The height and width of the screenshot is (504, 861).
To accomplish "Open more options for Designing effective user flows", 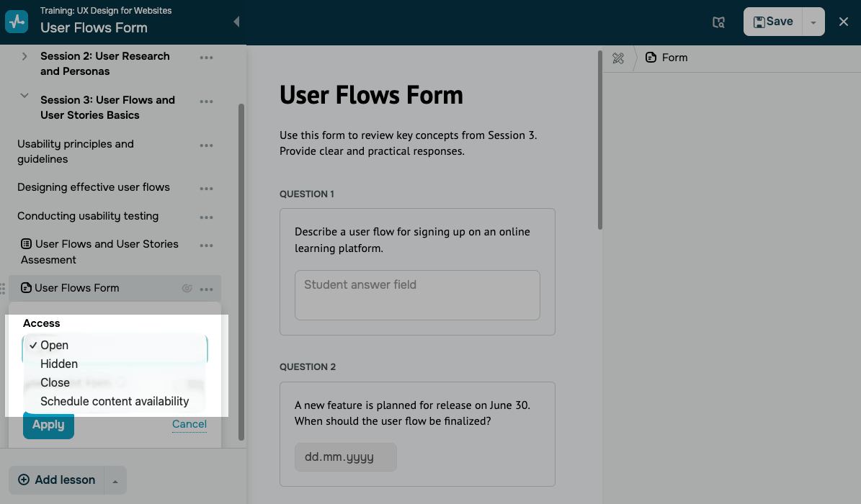I will 207,189.
